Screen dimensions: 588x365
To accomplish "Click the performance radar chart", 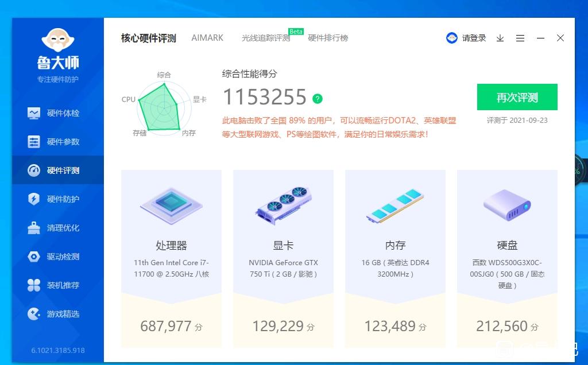I will pos(164,107).
